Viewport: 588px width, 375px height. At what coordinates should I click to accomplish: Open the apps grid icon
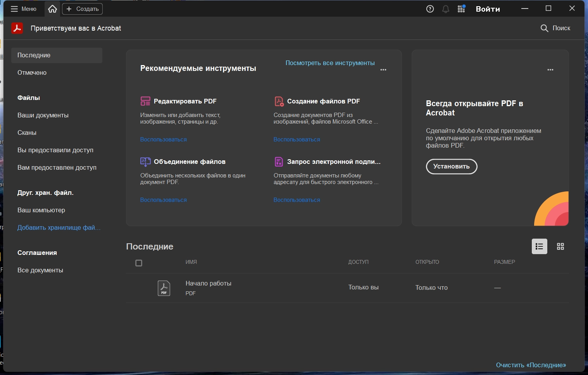[461, 9]
